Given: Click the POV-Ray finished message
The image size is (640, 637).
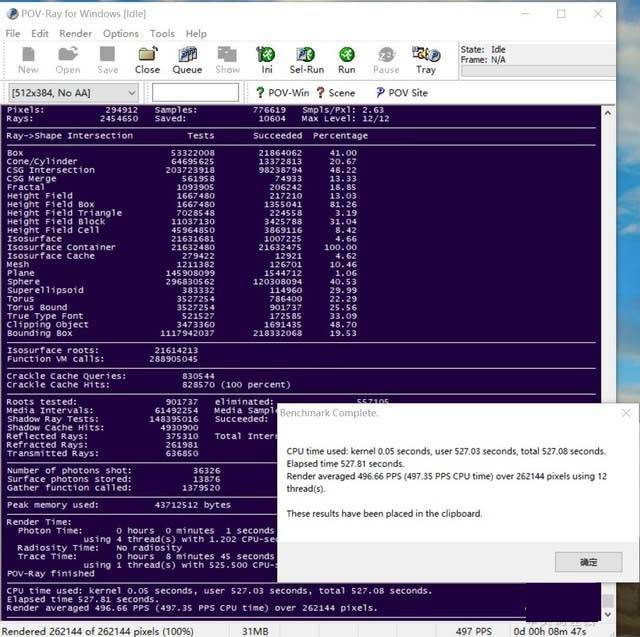Looking at the screenshot, I should [x=51, y=573].
